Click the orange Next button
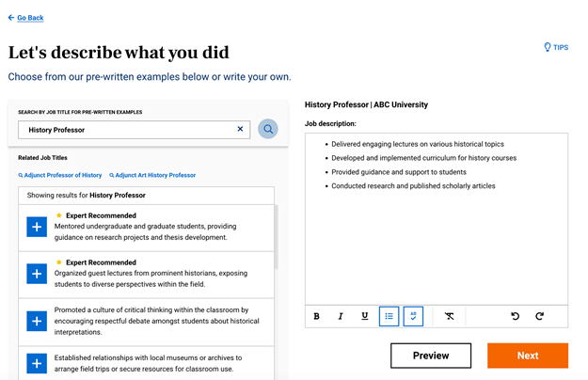Image resolution: width=588 pixels, height=380 pixels. (x=528, y=356)
